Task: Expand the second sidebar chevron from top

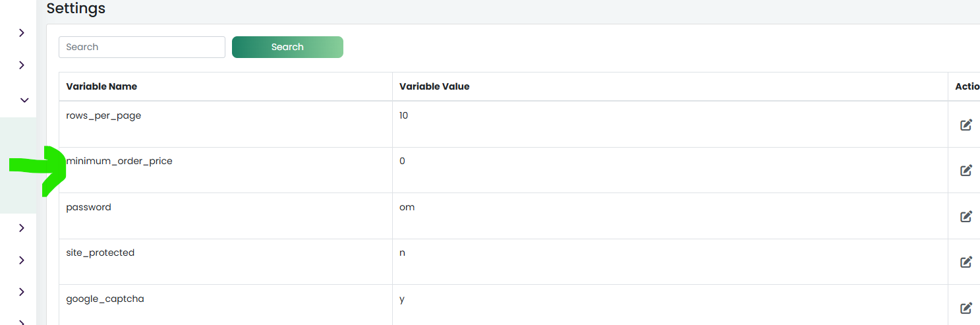Action: pos(22,65)
